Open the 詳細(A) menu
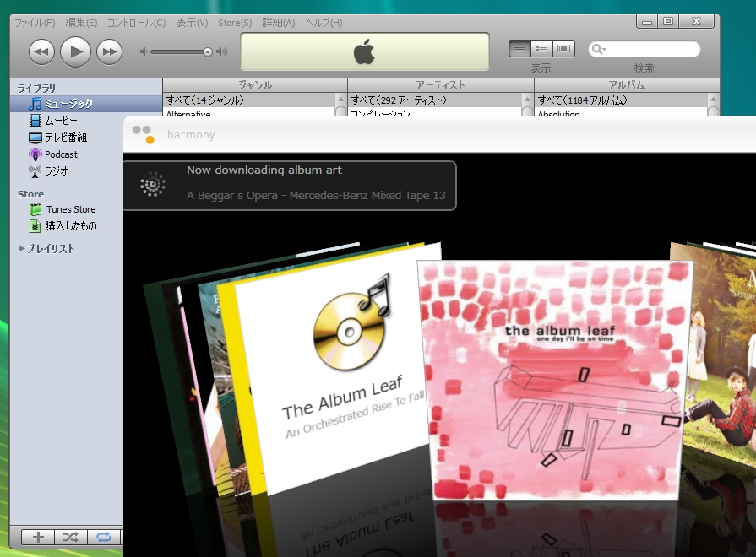Image resolution: width=756 pixels, height=557 pixels. tap(279, 23)
